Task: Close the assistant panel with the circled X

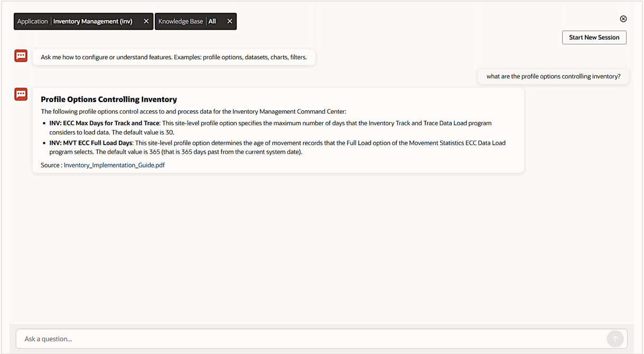Action: pyautogui.click(x=623, y=19)
